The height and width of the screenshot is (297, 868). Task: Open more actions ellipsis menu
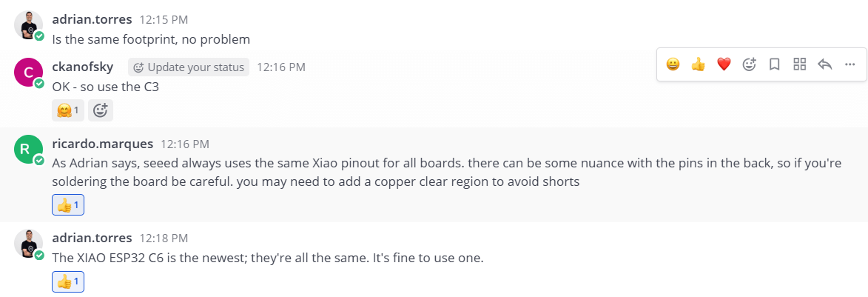tap(850, 64)
